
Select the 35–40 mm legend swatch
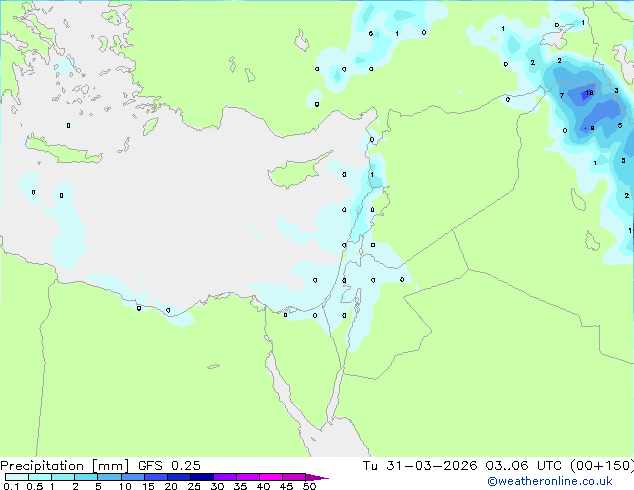click(247, 477)
